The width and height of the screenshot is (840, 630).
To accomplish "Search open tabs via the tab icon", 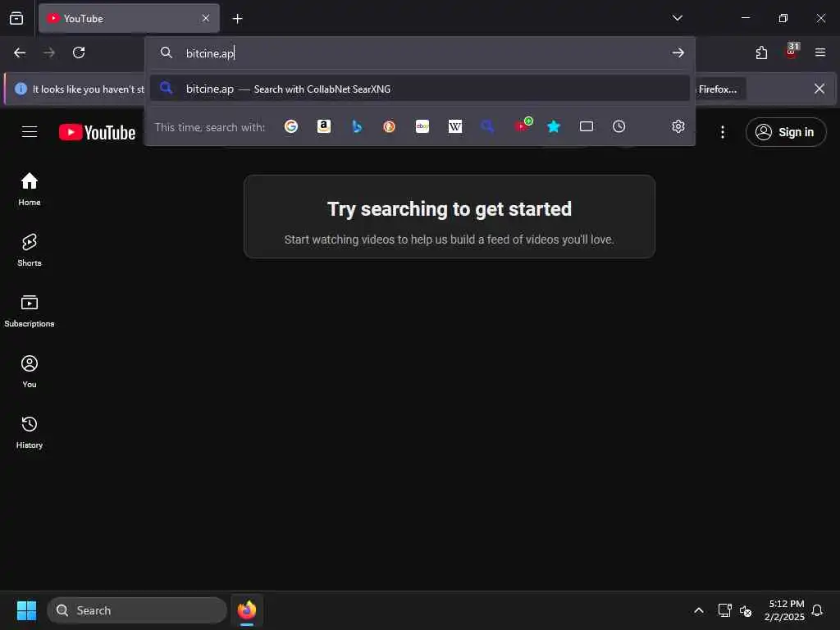I will (x=586, y=126).
